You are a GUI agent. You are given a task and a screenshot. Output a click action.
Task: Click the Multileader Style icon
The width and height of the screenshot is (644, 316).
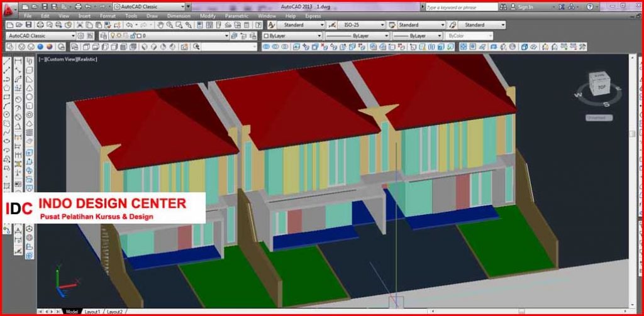(x=452, y=25)
